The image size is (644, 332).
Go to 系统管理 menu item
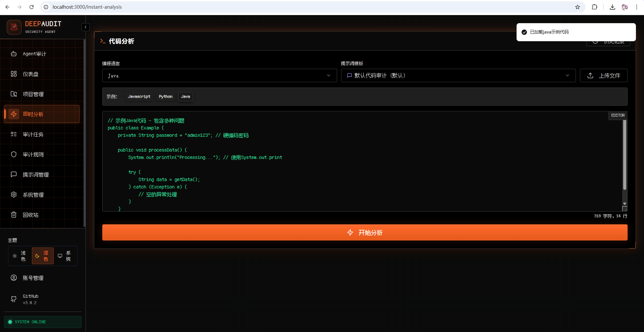pyautogui.click(x=42, y=195)
